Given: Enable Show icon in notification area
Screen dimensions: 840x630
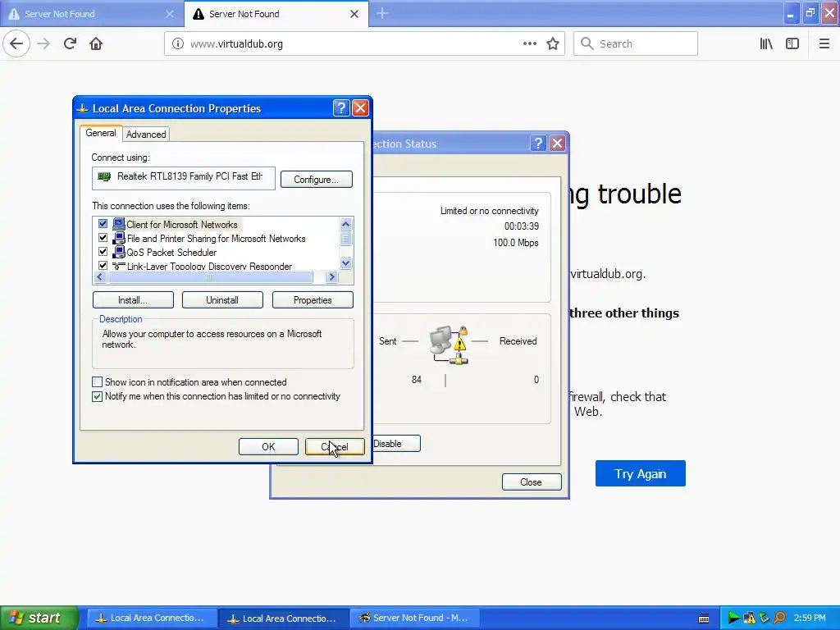Looking at the screenshot, I should tap(97, 382).
